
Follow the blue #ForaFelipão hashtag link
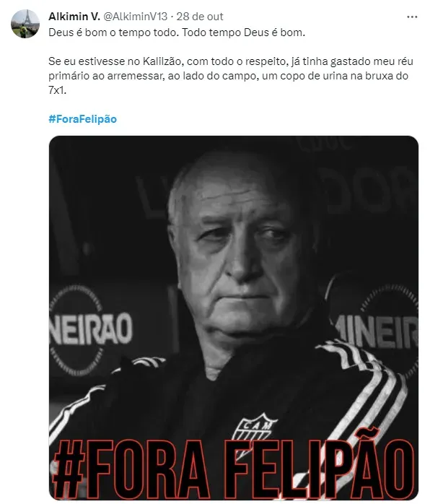coord(82,119)
